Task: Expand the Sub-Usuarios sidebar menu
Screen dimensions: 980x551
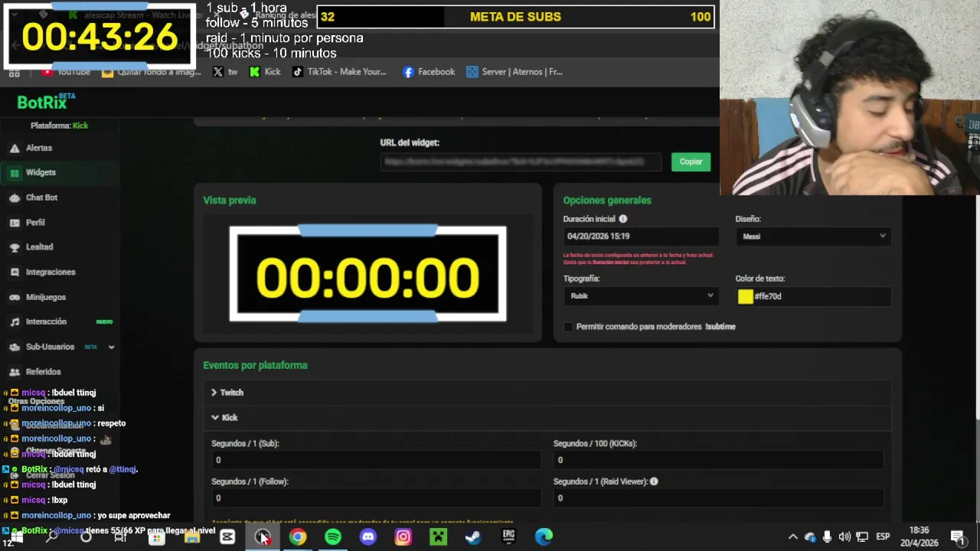Action: (111, 347)
